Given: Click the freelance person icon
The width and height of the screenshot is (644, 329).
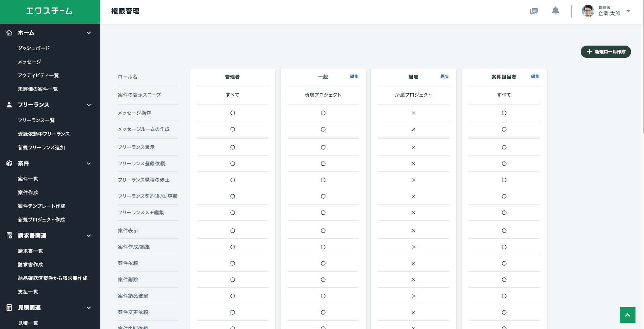Looking at the screenshot, I should 9,105.
